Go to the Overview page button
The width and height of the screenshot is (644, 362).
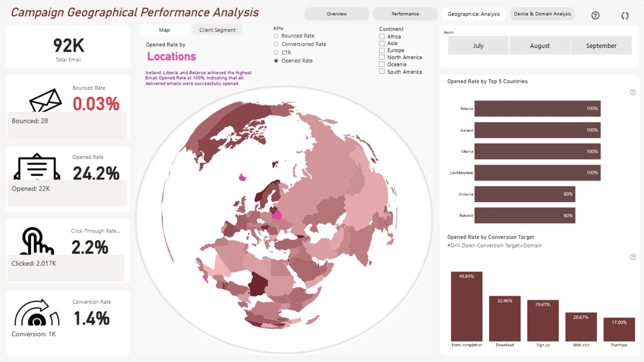[x=336, y=14]
